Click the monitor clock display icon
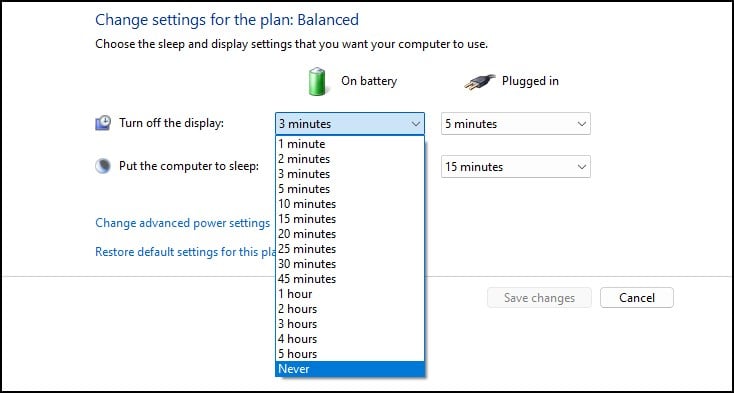This screenshot has width=734, height=393. point(103,123)
